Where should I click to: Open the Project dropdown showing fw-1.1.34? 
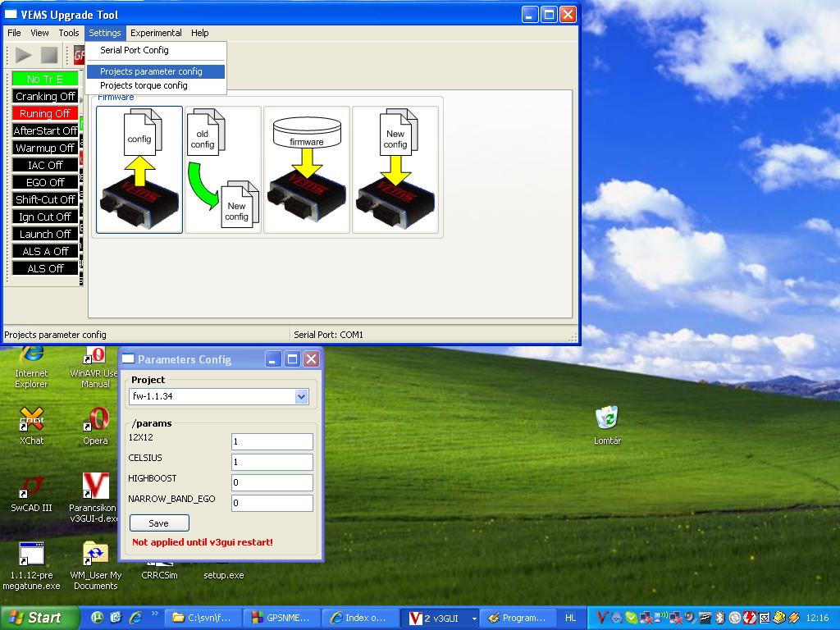click(x=219, y=396)
